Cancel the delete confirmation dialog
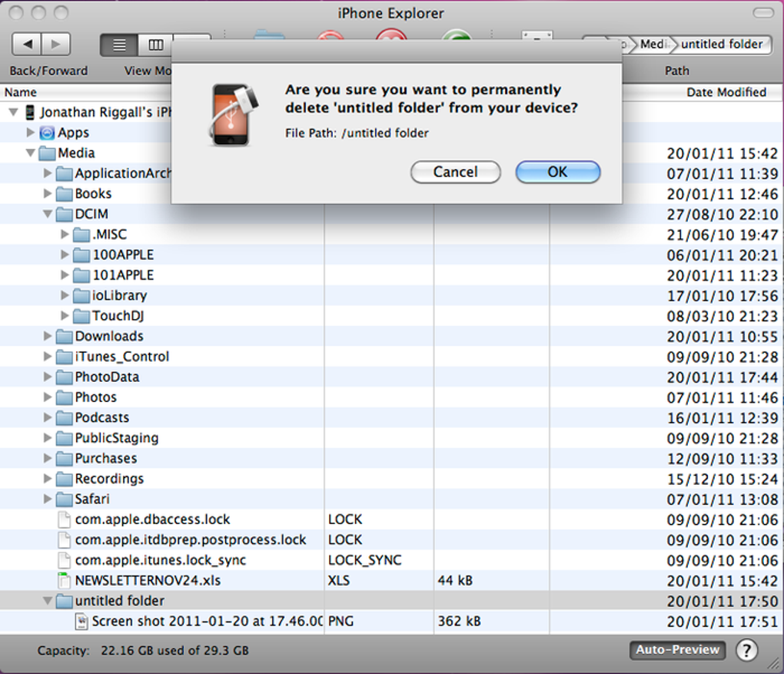The width and height of the screenshot is (784, 674). coord(455,172)
